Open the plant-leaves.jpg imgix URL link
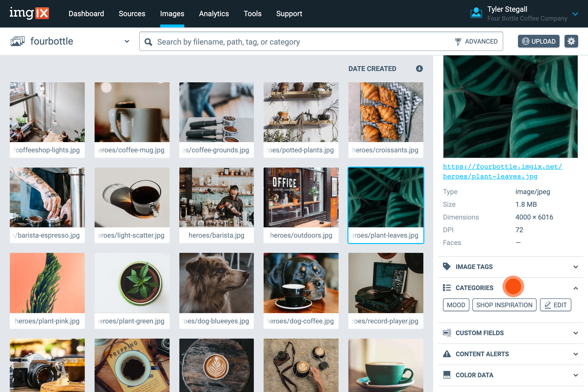Viewport: 588px width, 392px height. click(x=502, y=171)
